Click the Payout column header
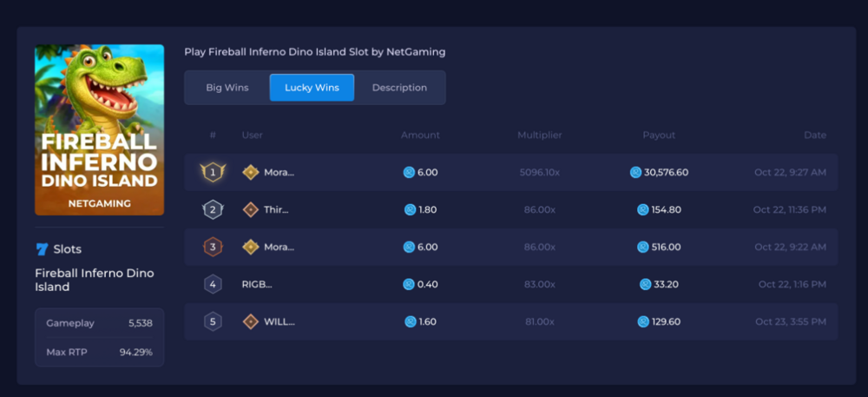868x397 pixels. pyautogui.click(x=659, y=136)
